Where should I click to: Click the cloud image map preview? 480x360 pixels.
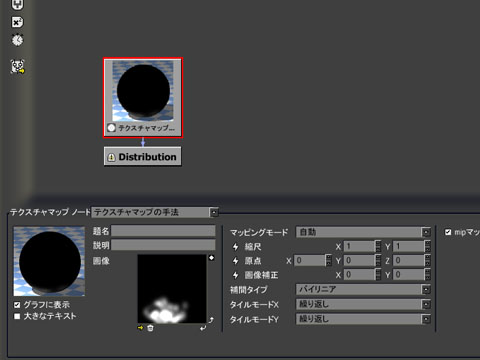tap(172, 289)
